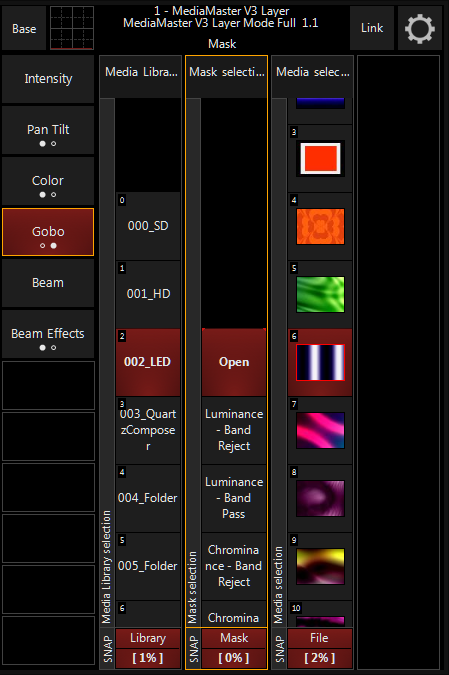Click the File parameter label

click(x=320, y=638)
